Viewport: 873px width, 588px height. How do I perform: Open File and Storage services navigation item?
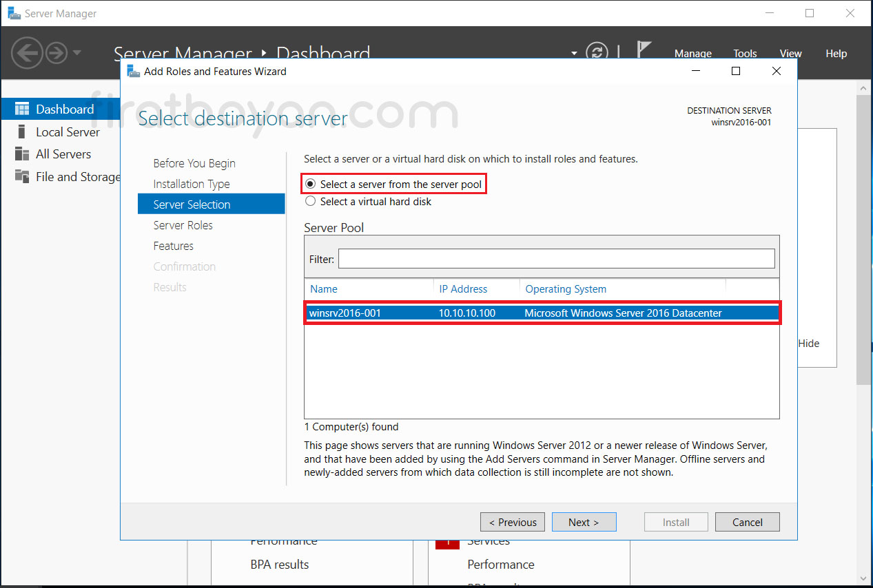point(78,177)
